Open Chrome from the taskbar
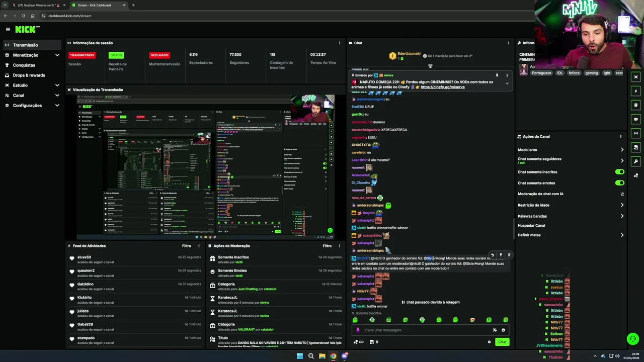644x362 pixels. tap(333, 356)
